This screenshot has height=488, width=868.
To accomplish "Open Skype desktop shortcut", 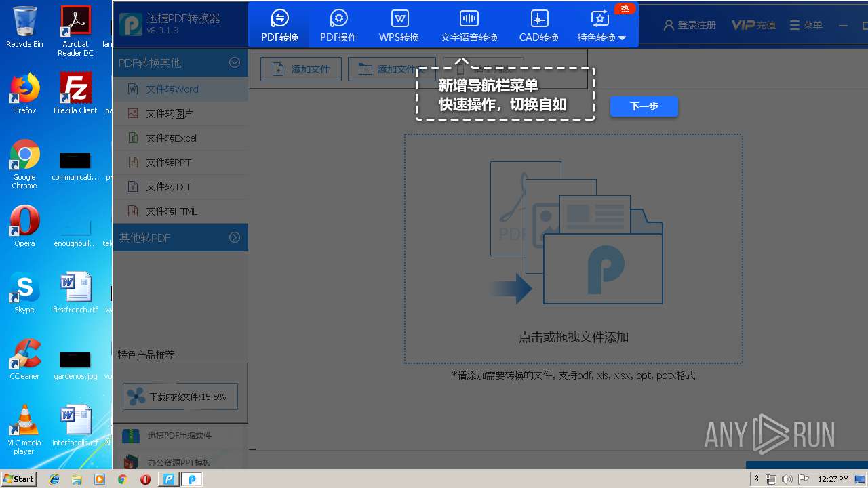I will (24, 293).
